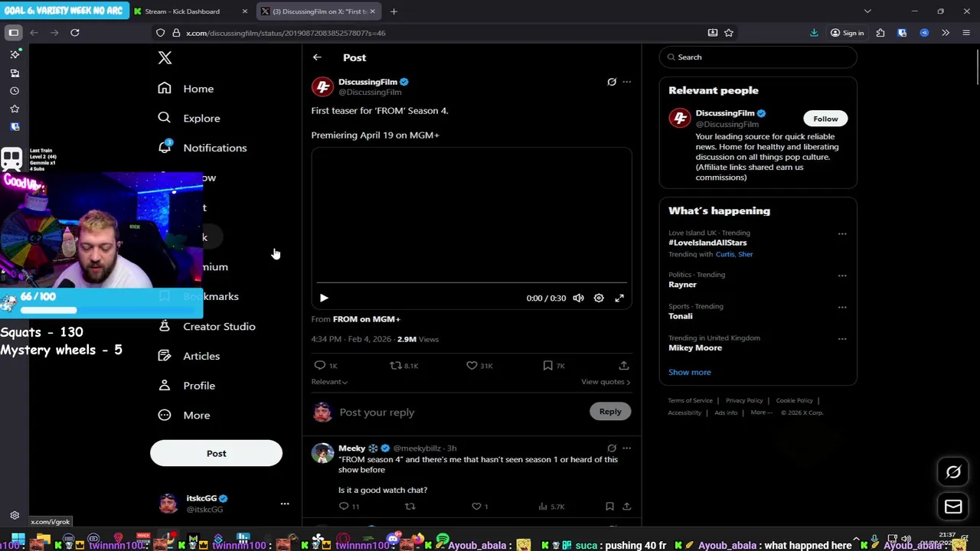Open the Mikey Moore trend

pos(695,348)
